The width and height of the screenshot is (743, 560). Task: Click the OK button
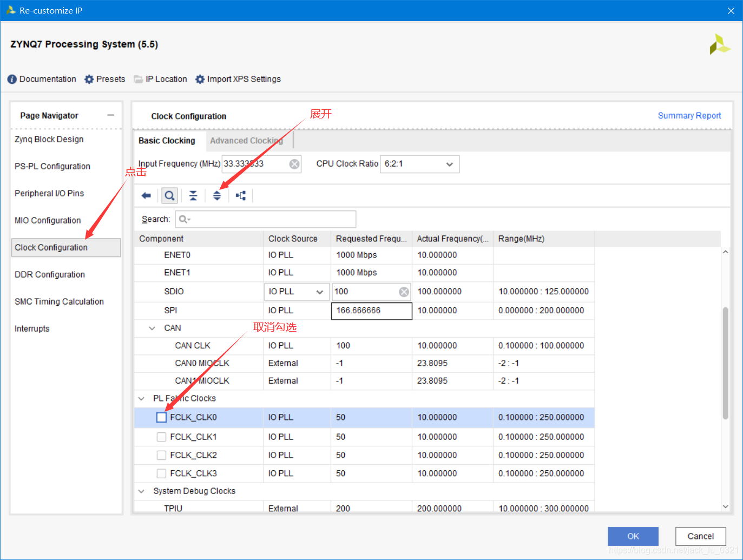[x=633, y=536]
